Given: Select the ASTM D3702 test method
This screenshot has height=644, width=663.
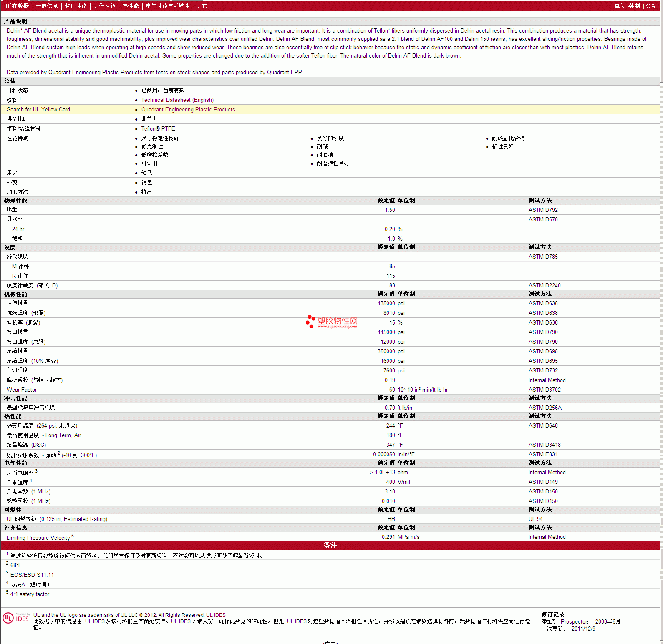Looking at the screenshot, I should pos(545,390).
